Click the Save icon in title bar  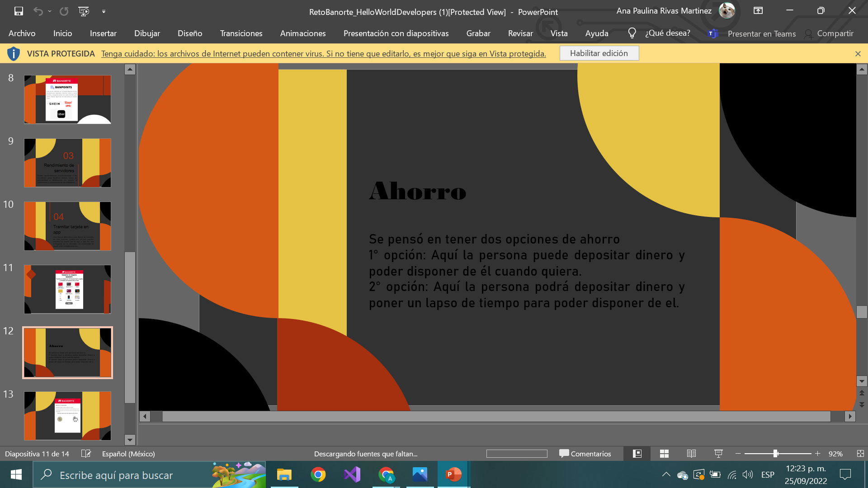pyautogui.click(x=19, y=11)
